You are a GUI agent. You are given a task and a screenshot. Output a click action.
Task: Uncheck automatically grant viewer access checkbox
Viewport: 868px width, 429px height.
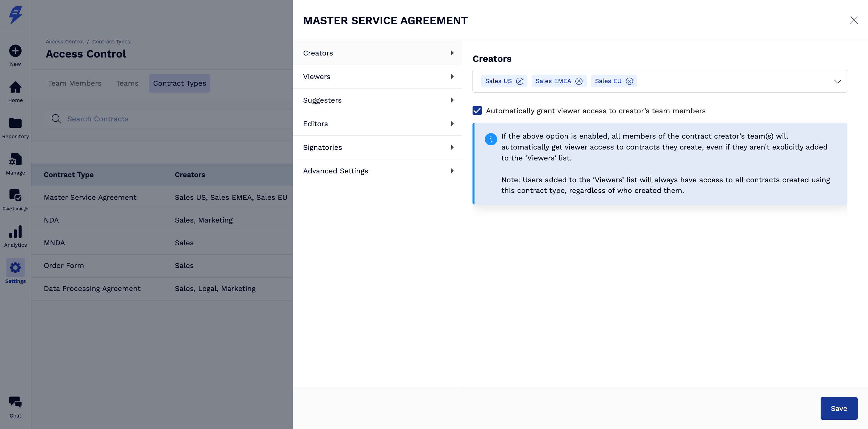477,111
